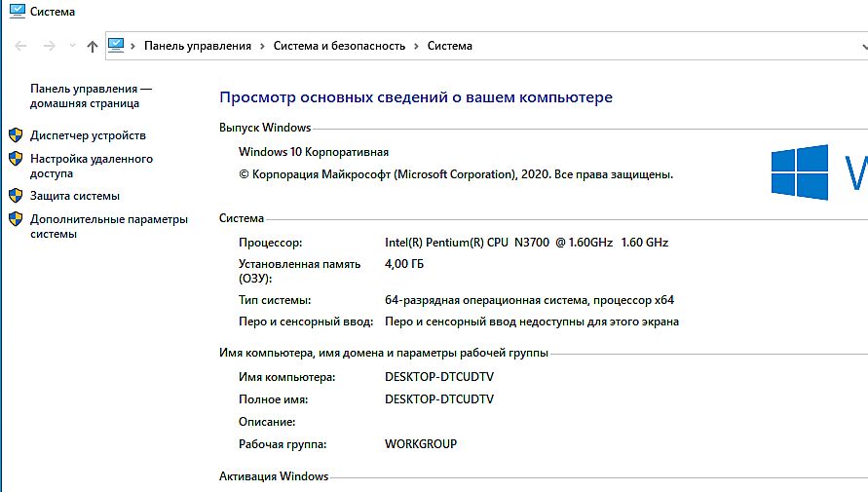Screen dimensions: 868x492
Task: Click shield icon beside Дополнительные параметры системы
Action: click(16, 219)
